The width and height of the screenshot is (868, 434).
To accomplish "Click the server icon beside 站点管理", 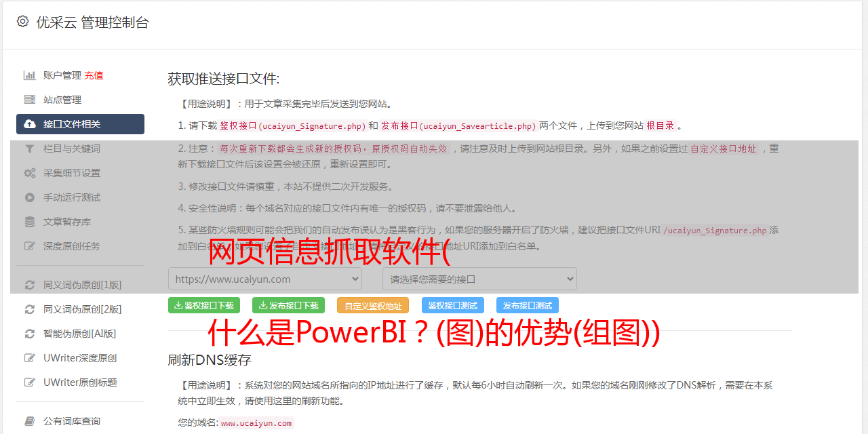I will [30, 100].
